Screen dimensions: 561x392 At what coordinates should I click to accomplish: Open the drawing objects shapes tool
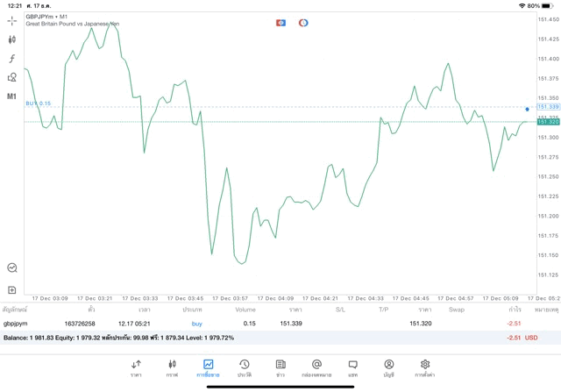[x=12, y=78]
